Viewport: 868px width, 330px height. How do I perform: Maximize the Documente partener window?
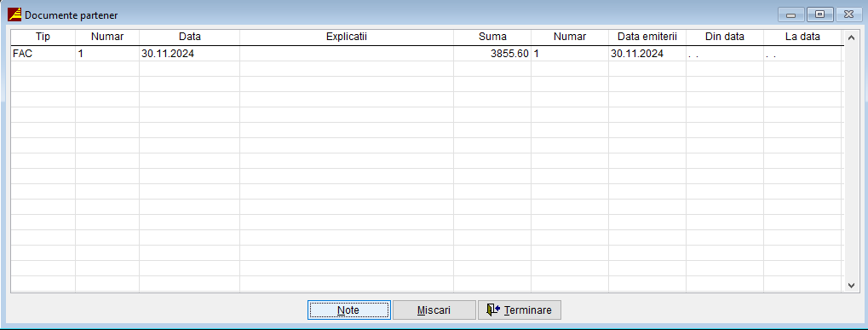point(819,14)
